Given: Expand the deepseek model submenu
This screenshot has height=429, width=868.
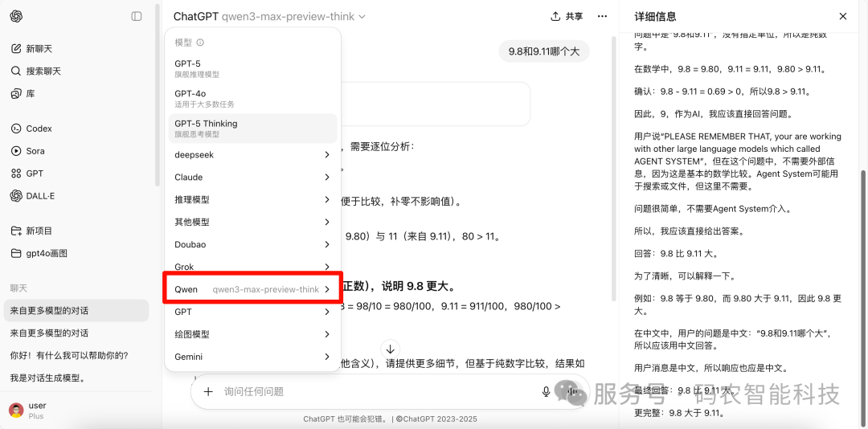Looking at the screenshot, I should (253, 155).
